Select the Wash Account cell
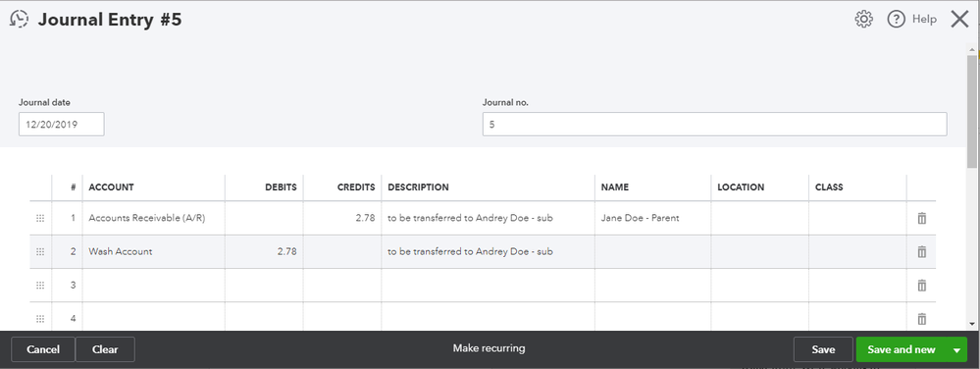This screenshot has height=369, width=980. click(154, 251)
